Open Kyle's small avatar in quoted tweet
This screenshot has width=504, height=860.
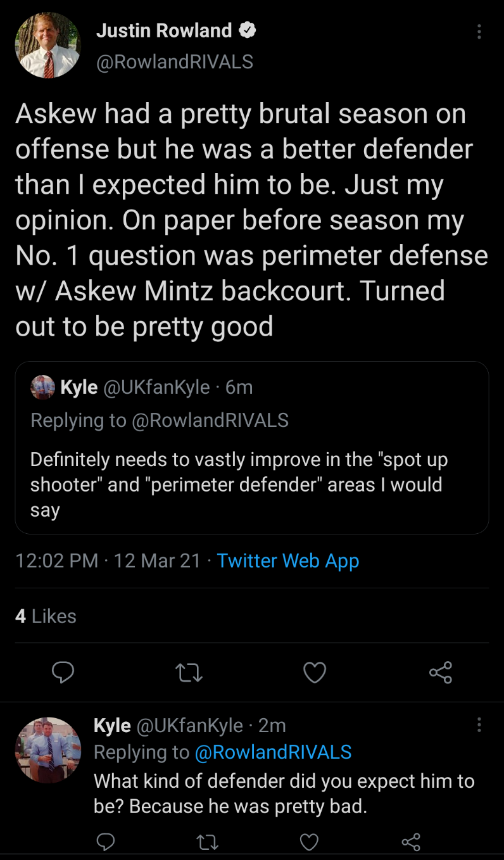pyautogui.click(x=42, y=388)
